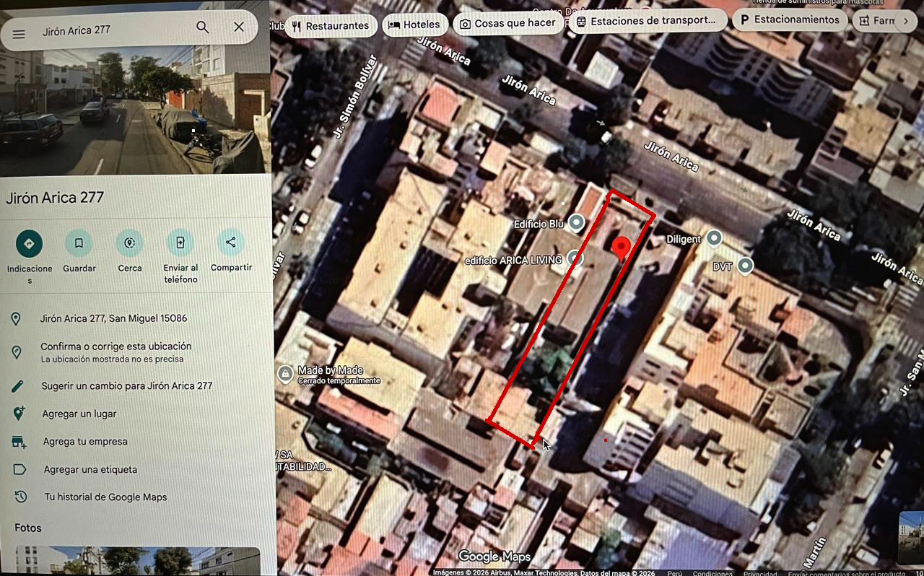Choose Agregar un lugar option

(79, 414)
